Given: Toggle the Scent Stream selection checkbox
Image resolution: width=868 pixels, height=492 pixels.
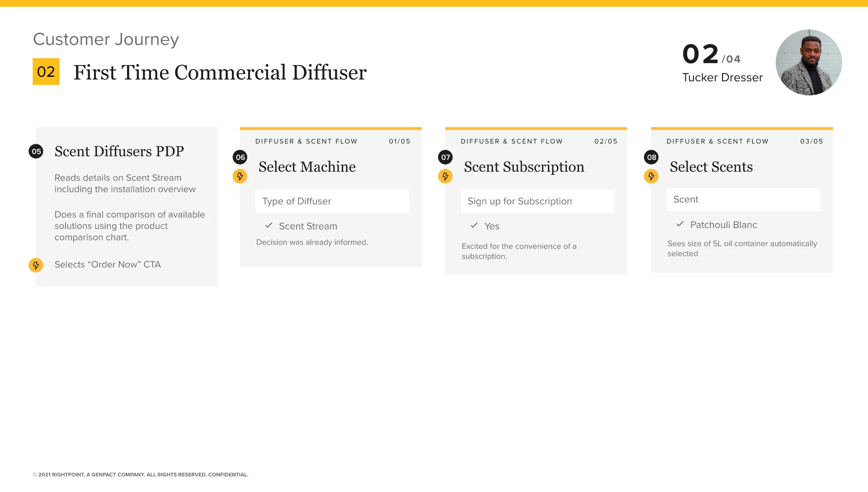Looking at the screenshot, I should click(269, 226).
